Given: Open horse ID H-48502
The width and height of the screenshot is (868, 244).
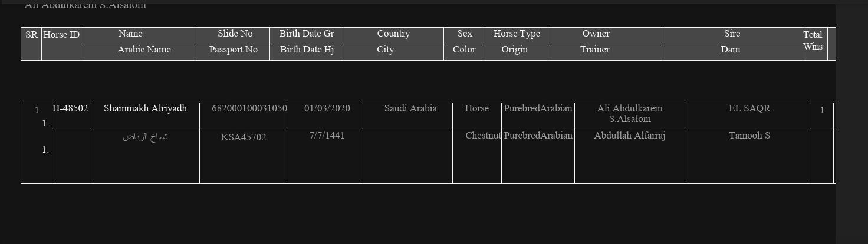Looking at the screenshot, I should click(x=70, y=108).
